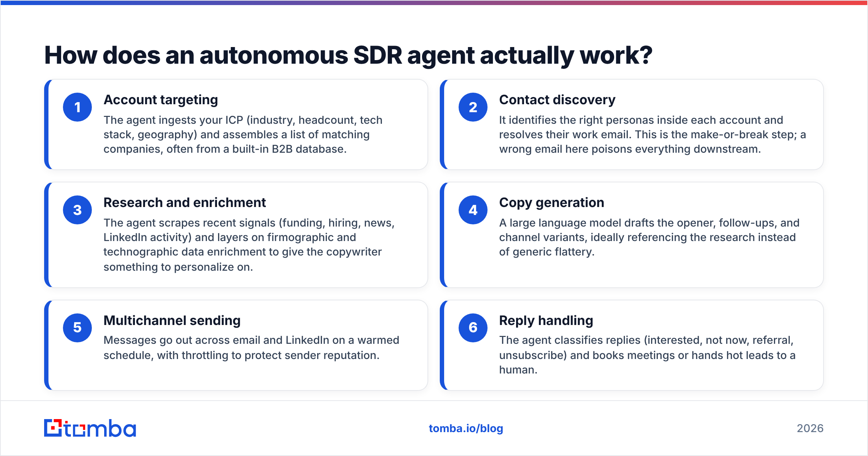This screenshot has width=868, height=456.
Task: Click the 2026 year label
Action: [810, 428]
